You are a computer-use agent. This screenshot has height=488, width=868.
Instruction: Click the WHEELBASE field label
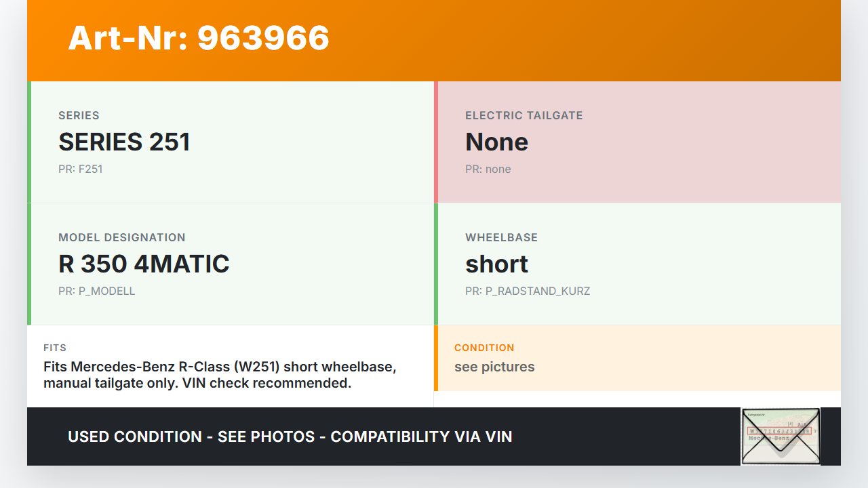point(501,237)
